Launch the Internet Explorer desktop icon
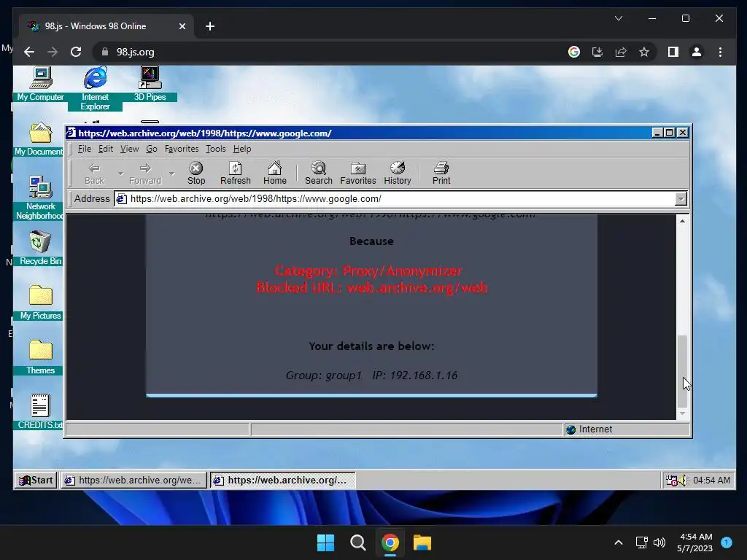The image size is (747, 560). (96, 88)
